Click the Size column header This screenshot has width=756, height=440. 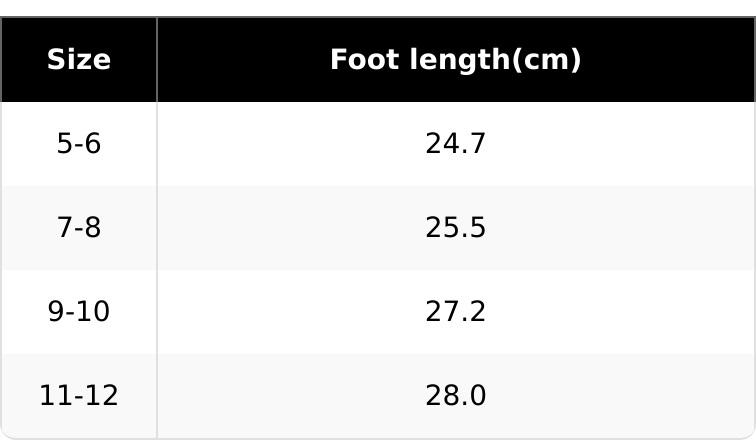[79, 60]
